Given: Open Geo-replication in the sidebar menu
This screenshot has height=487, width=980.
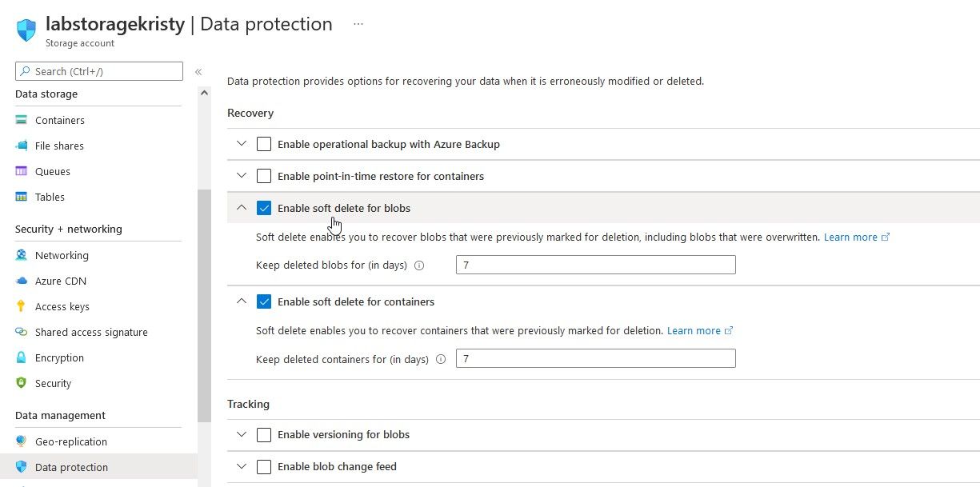Looking at the screenshot, I should [70, 441].
